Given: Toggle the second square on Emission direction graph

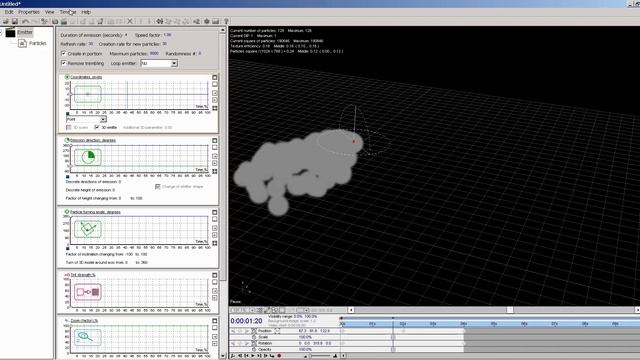Looking at the screenshot, I should coord(215,147).
